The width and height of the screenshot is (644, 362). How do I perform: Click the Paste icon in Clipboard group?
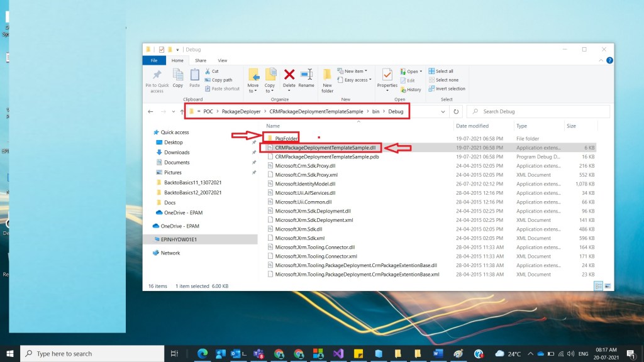pyautogui.click(x=195, y=78)
